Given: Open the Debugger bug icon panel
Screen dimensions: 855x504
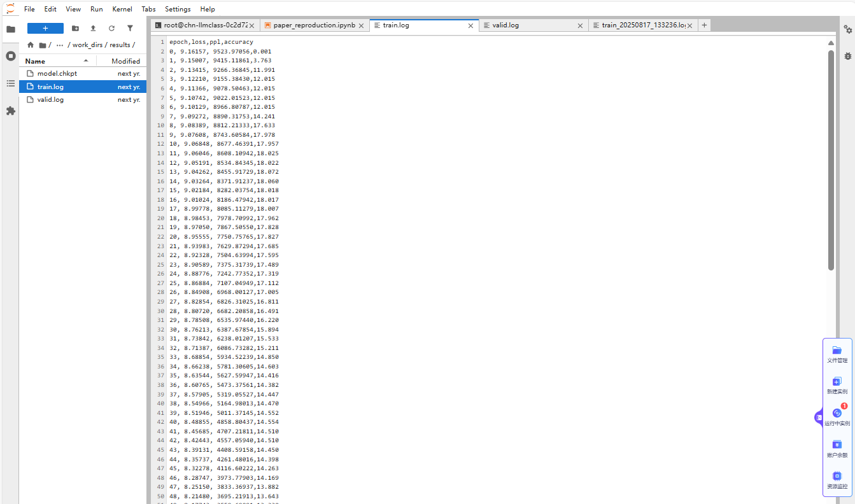Looking at the screenshot, I should point(847,56).
